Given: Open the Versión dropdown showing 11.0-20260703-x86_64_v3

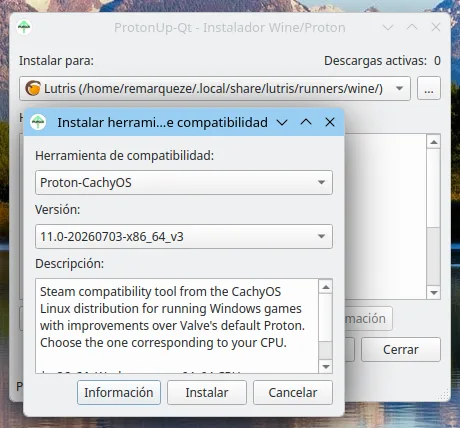Looking at the screenshot, I should coord(184,236).
